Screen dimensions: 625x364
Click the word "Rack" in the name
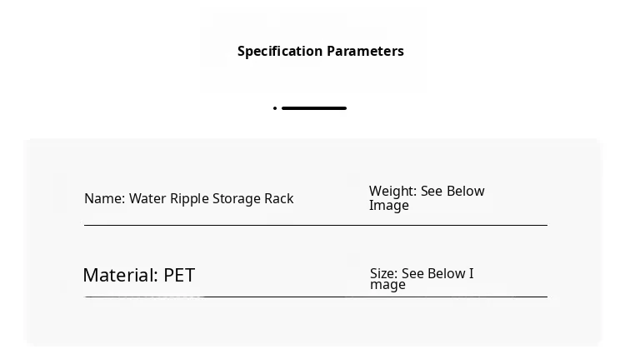[279, 199]
